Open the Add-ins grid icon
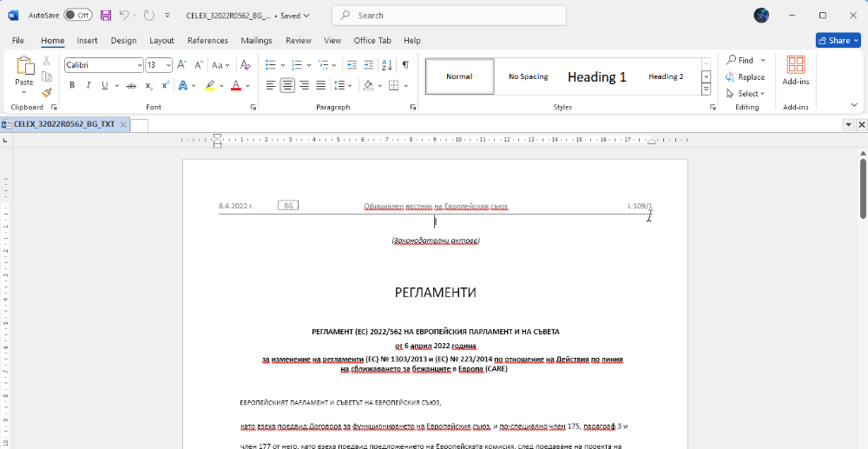Image resolution: width=868 pixels, height=449 pixels. point(795,65)
